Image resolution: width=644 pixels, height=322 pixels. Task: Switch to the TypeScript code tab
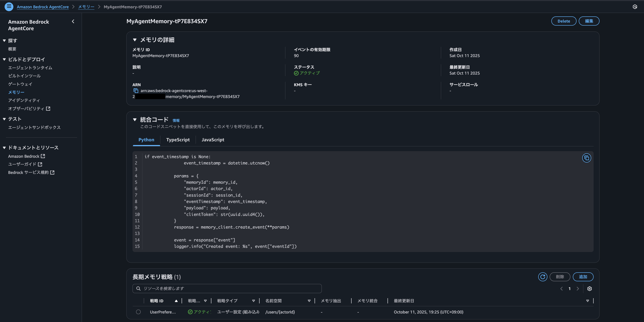[178, 140]
